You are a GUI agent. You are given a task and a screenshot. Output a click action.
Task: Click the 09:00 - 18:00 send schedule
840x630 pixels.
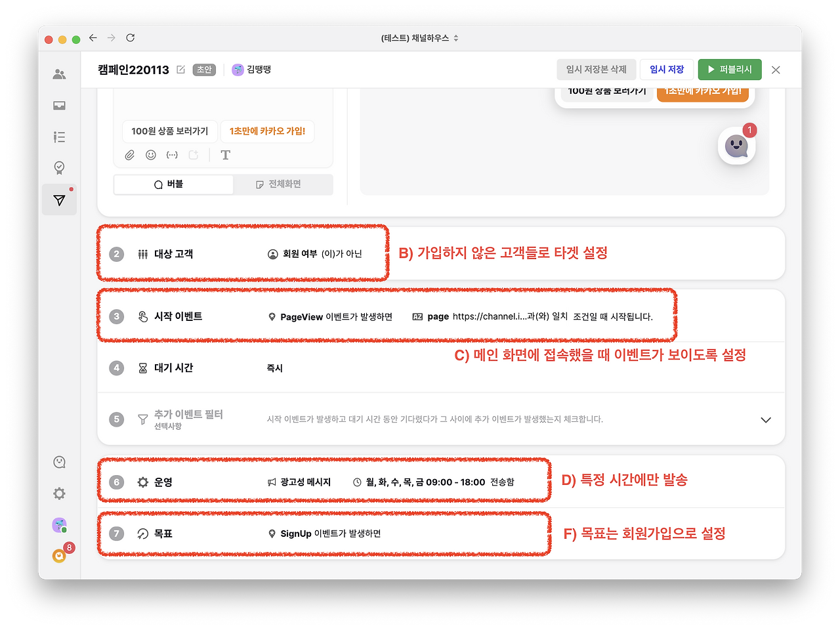coord(433,482)
